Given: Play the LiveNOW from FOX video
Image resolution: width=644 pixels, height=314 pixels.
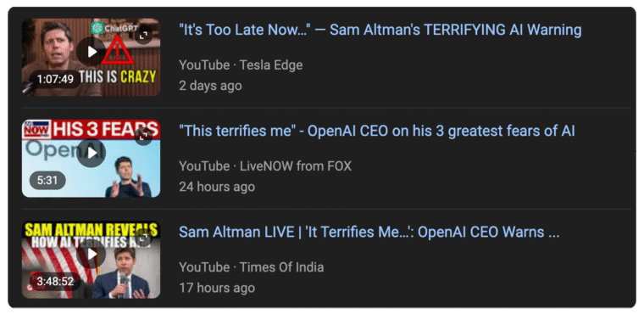Looking at the screenshot, I should (92, 153).
